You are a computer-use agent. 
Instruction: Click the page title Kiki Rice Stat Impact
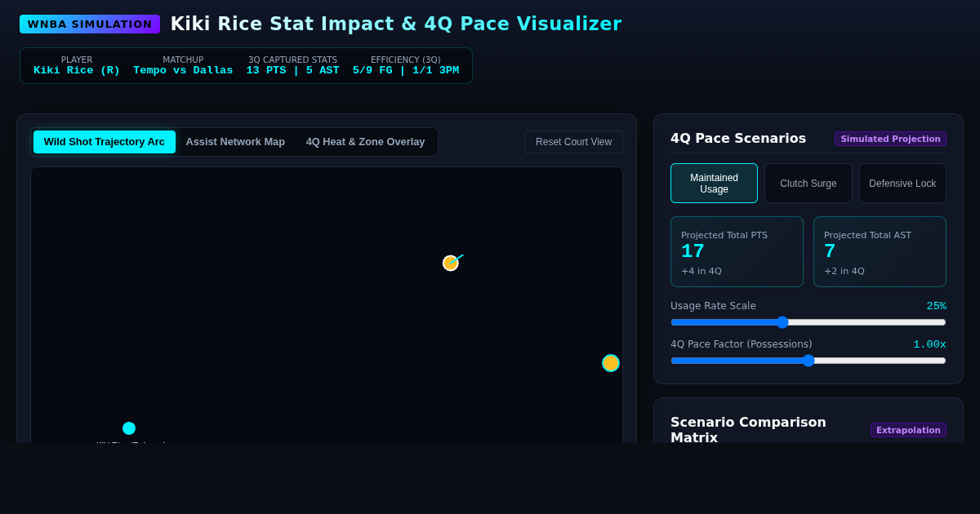tap(395, 24)
